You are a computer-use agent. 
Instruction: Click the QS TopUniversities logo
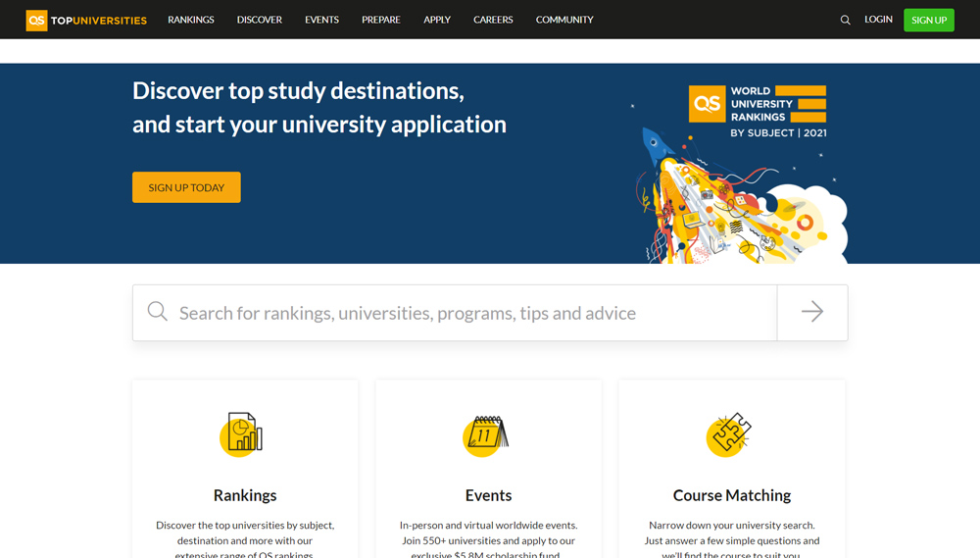(x=86, y=20)
